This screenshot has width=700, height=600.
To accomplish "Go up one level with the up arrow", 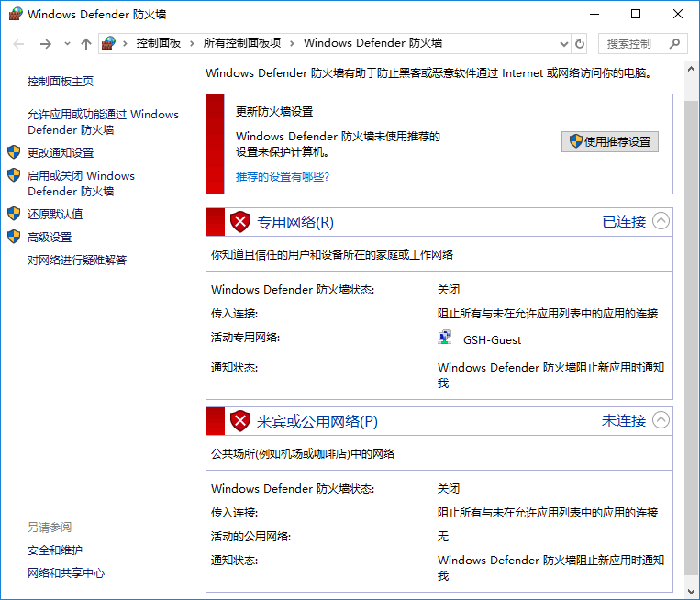I will coord(86,44).
